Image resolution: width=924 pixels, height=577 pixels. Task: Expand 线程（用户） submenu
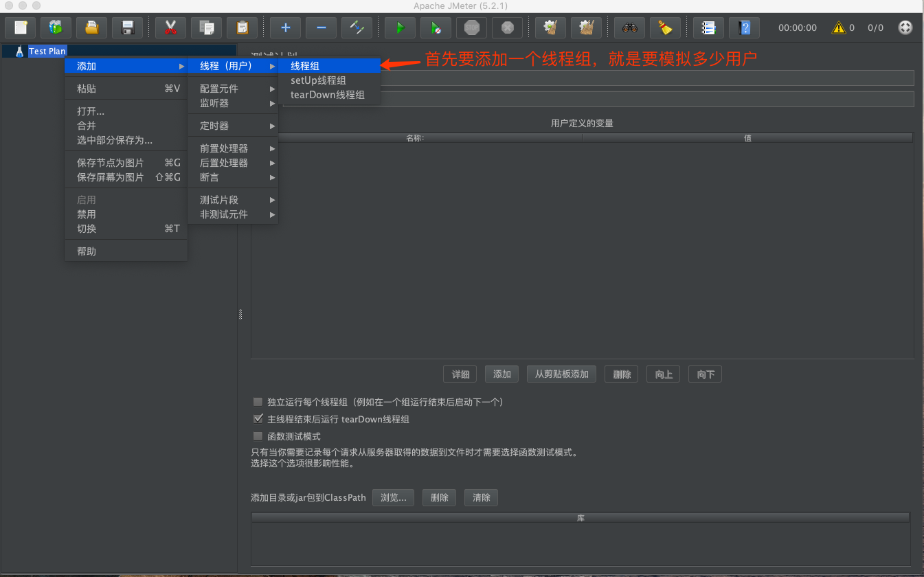(x=234, y=66)
